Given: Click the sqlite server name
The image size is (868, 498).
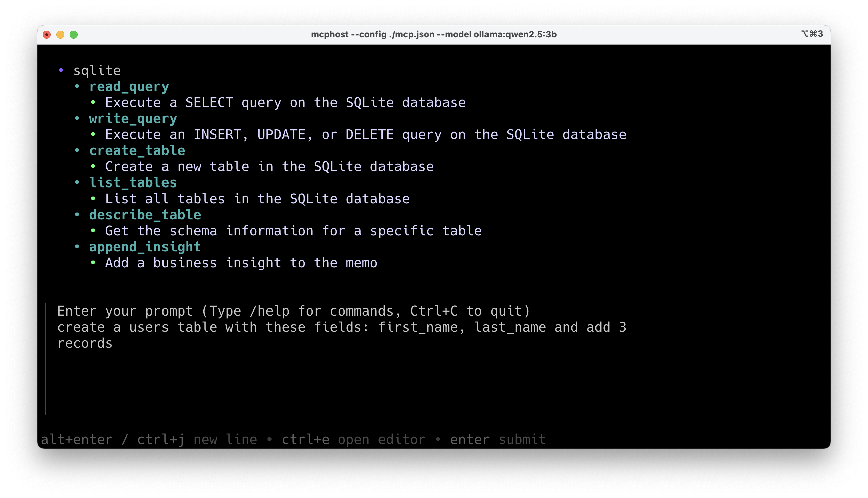Looking at the screenshot, I should (x=97, y=71).
